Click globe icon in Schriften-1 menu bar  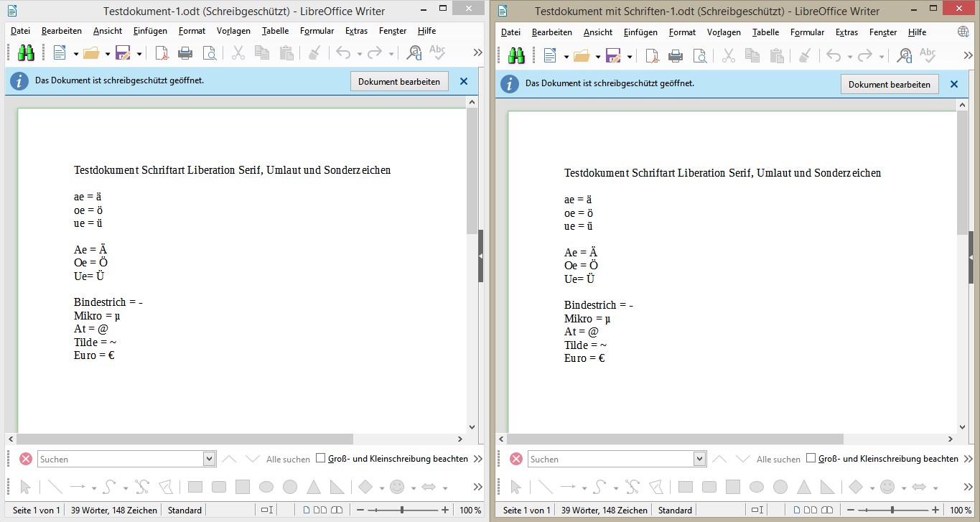[963, 32]
